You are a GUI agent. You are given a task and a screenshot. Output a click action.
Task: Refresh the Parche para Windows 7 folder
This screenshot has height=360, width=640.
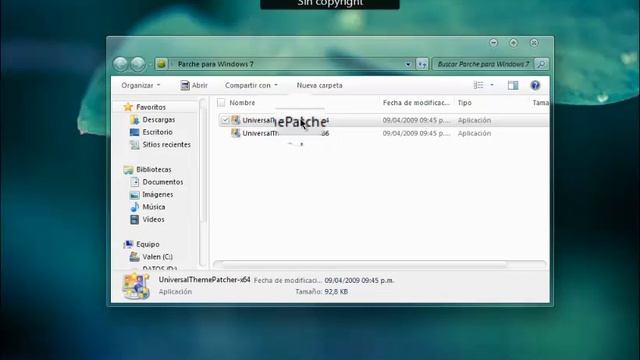coord(422,64)
